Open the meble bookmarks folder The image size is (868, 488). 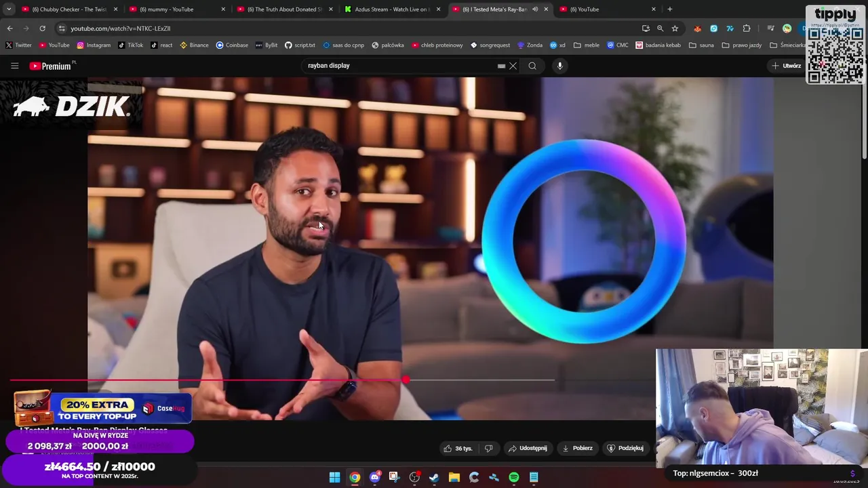587,45
